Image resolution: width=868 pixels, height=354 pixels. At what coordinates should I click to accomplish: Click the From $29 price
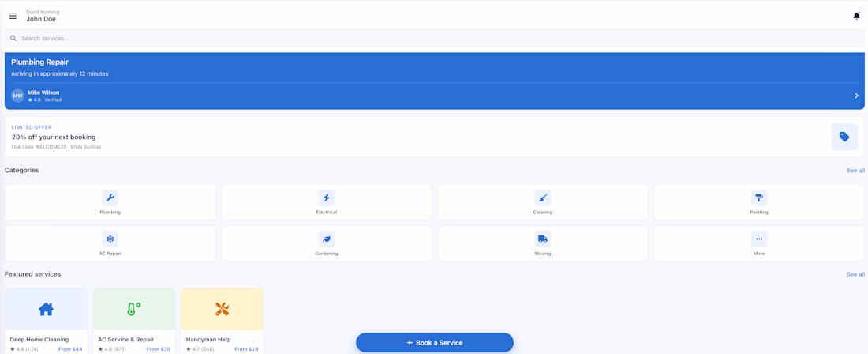(246, 349)
